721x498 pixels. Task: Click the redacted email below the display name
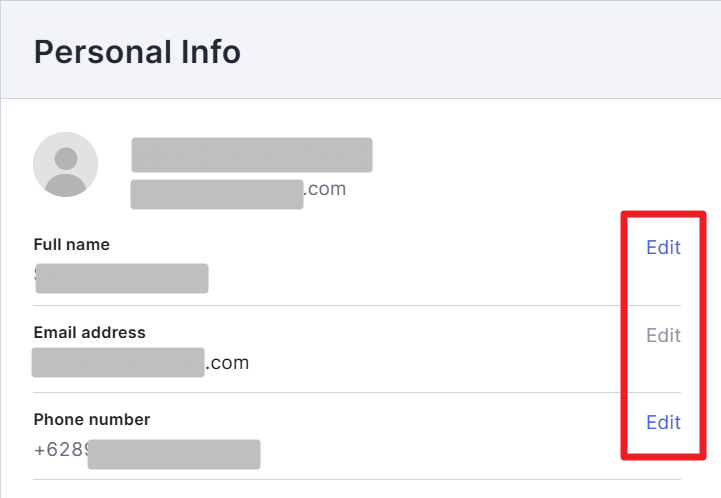pyautogui.click(x=217, y=194)
